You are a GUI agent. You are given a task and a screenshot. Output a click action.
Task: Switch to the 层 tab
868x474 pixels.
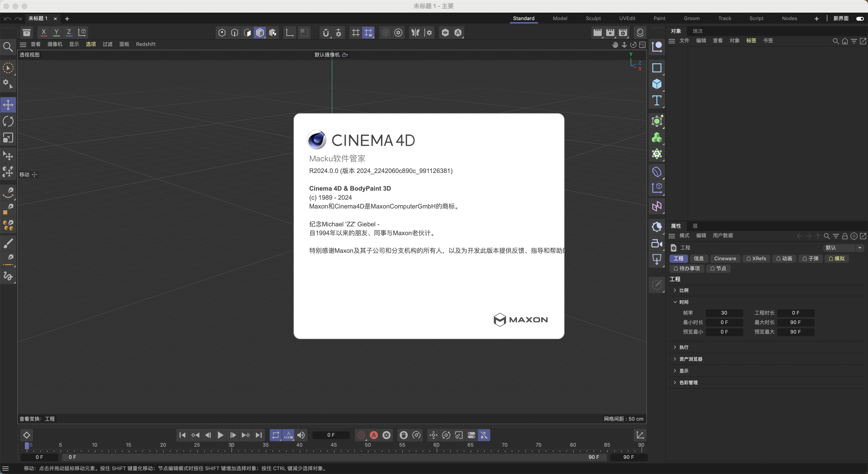695,226
